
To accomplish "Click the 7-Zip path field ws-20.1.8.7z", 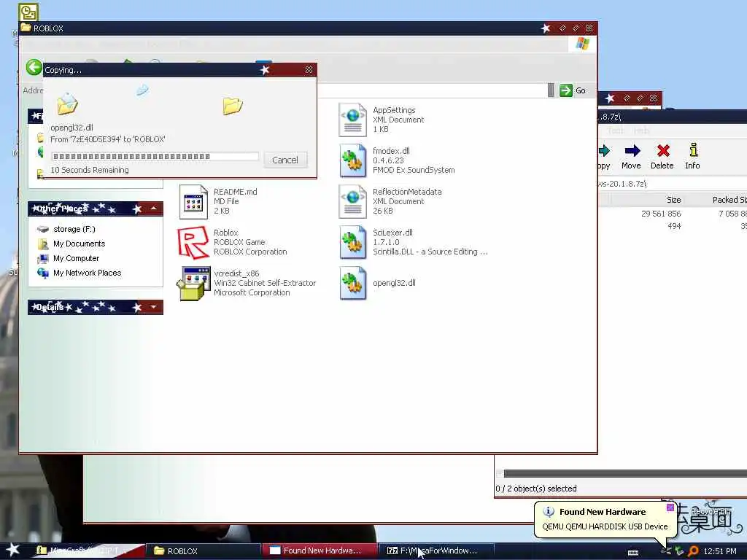I will pos(672,184).
